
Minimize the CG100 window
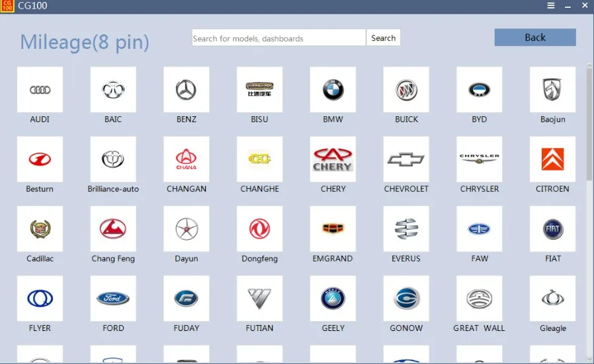click(568, 6)
